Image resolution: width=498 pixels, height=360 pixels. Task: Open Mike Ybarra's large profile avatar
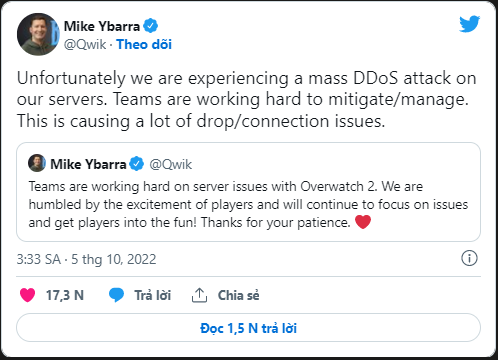pyautogui.click(x=38, y=34)
